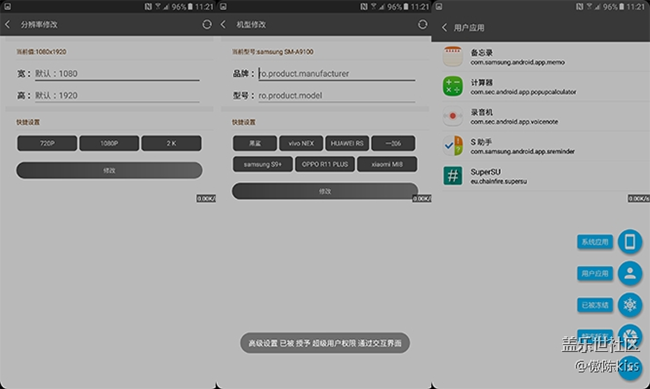Choose the samsung S9+ model preset
Image resolution: width=650 pixels, height=389 pixels.
[262, 164]
